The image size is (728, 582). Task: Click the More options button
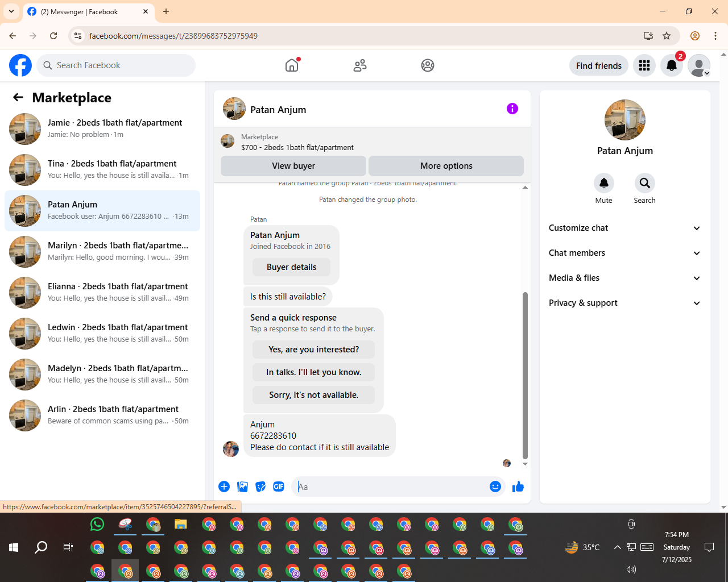446,166
